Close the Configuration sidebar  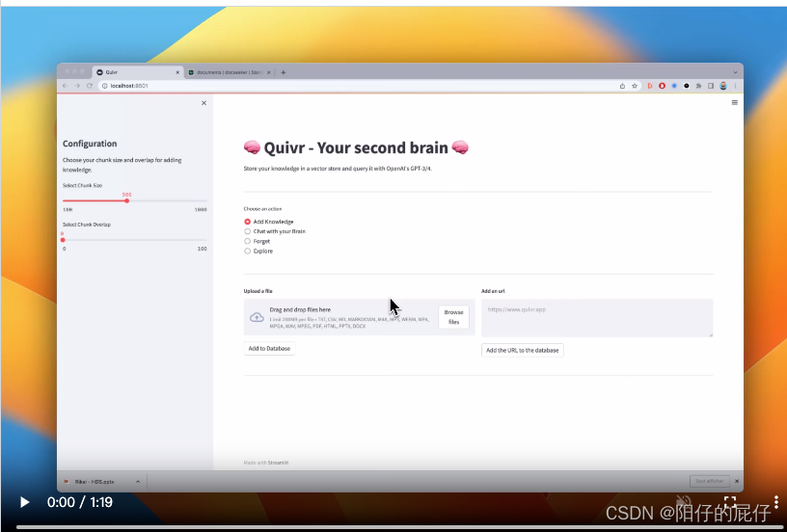click(x=204, y=103)
